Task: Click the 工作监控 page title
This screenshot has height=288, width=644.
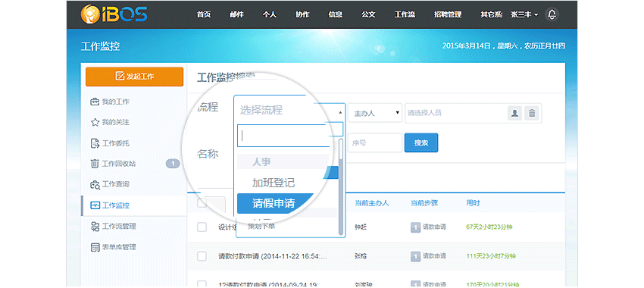Action: pos(100,46)
